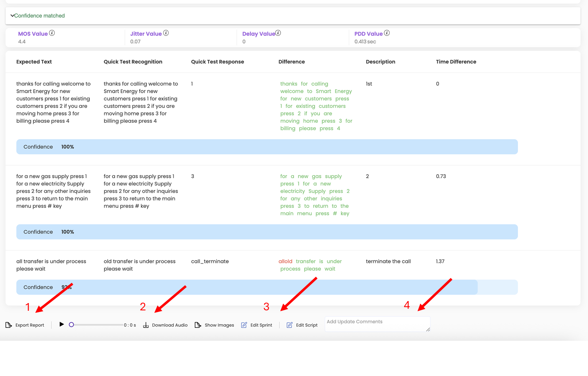The width and height of the screenshot is (588, 376).
Task: Play the recorded call audio
Action: [62, 324]
